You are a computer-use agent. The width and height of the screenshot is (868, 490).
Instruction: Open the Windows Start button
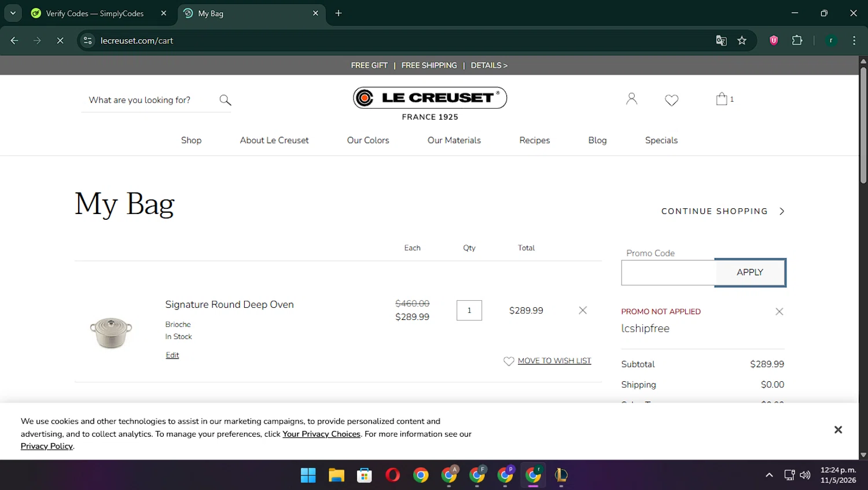308,476
